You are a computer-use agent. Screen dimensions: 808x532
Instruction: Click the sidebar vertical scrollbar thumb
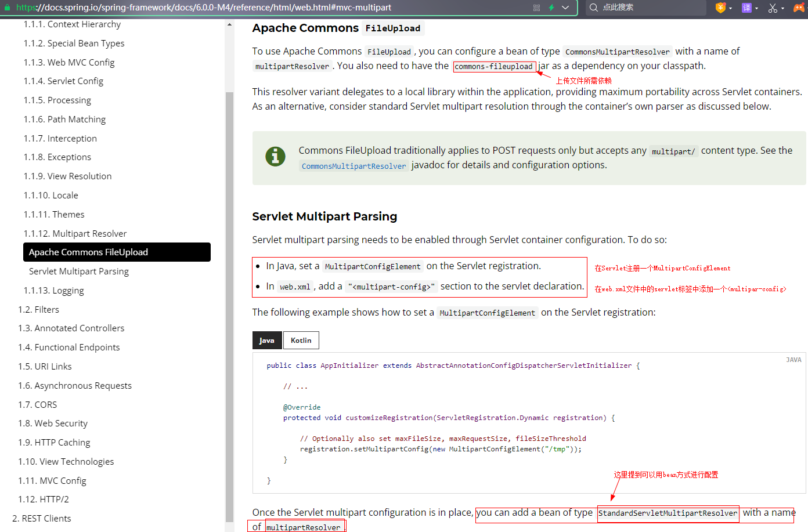229,306
